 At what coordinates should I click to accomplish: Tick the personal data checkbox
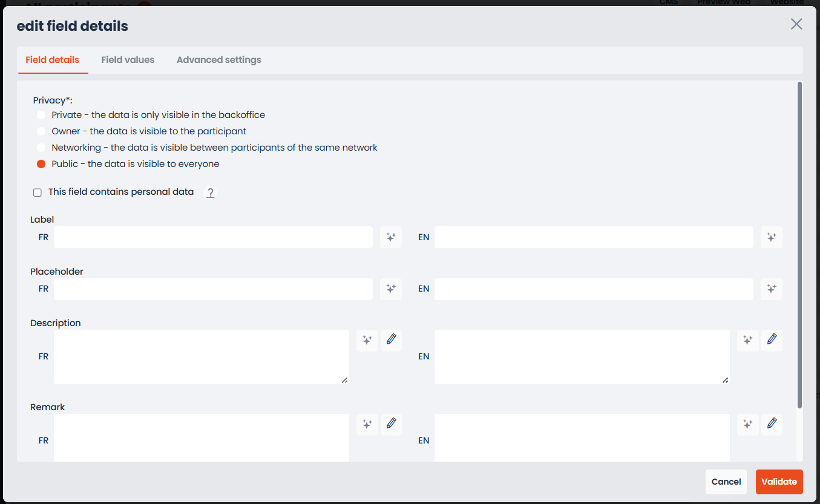point(38,192)
